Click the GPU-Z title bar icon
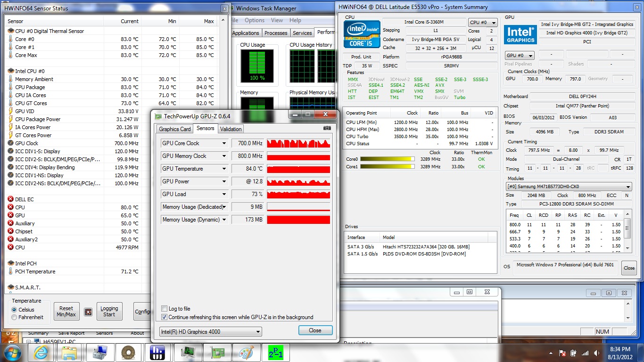Image resolution: width=644 pixels, height=362 pixels. coord(158,116)
